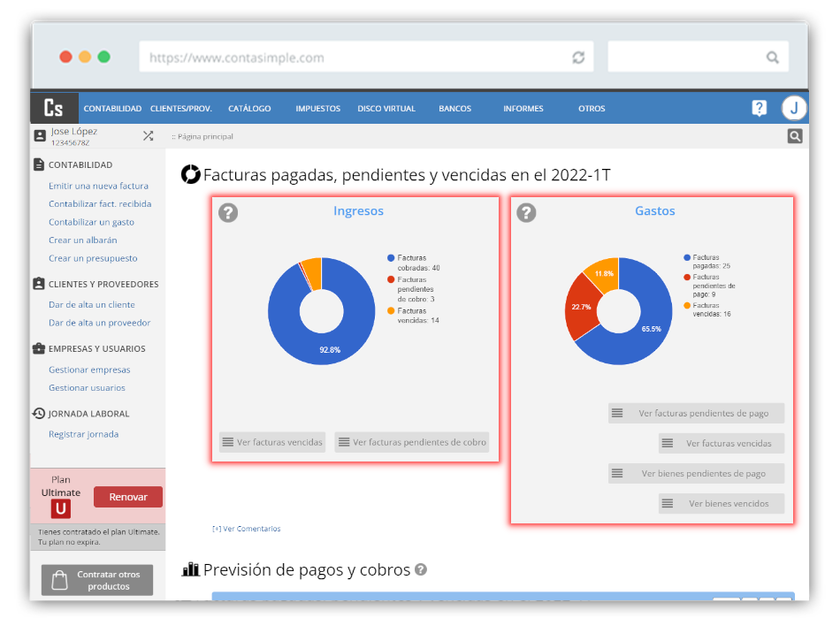Screen dimensions: 840x618
Task: Click the 65.5% blue slice of Gastos chart
Action: [x=651, y=328]
